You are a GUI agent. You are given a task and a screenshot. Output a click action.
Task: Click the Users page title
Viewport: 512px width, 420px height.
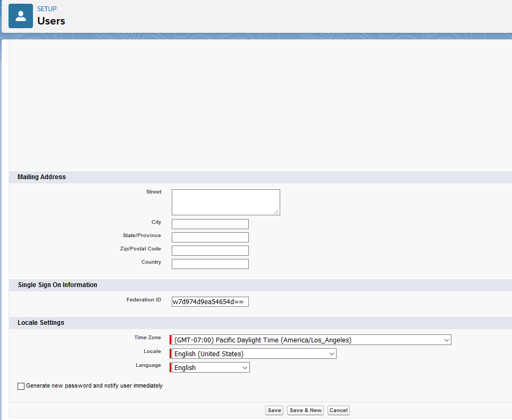point(51,21)
